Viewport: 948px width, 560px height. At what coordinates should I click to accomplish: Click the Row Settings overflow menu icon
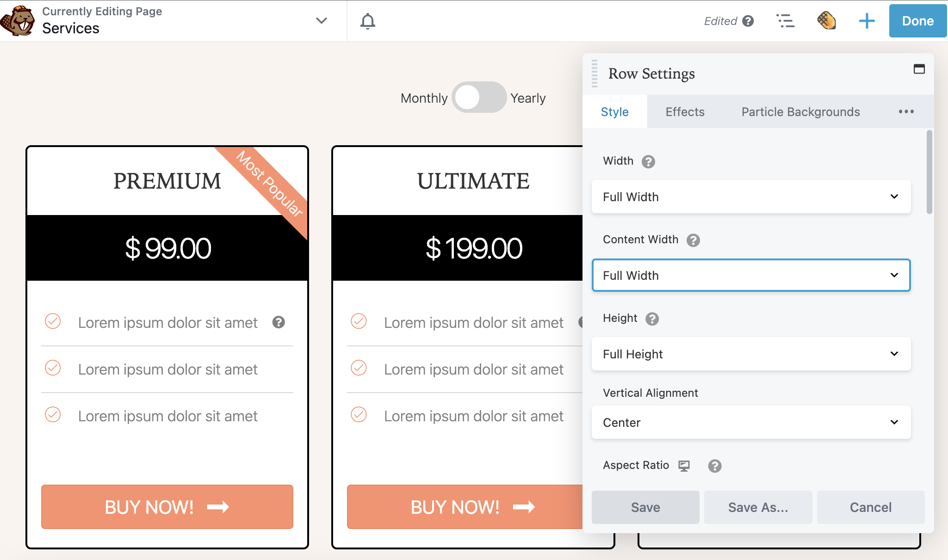[x=905, y=111]
